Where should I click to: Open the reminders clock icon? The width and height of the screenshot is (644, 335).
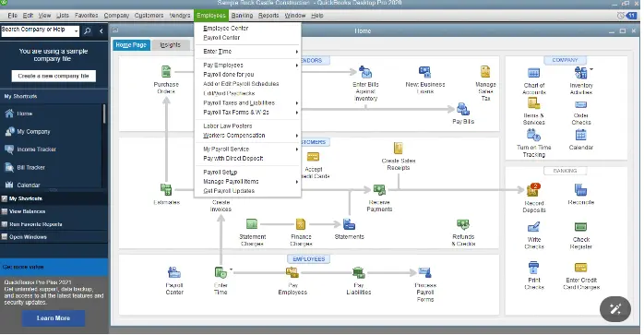[621, 16]
